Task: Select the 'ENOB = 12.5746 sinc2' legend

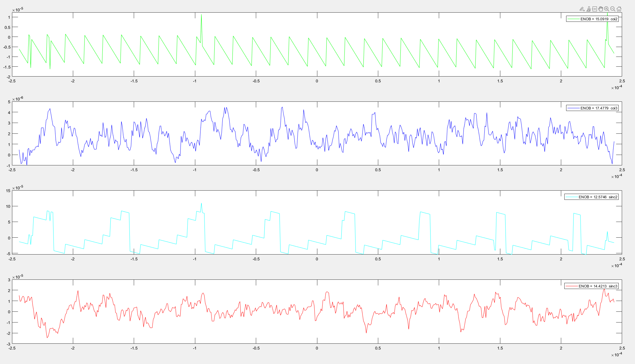Action: pyautogui.click(x=591, y=197)
